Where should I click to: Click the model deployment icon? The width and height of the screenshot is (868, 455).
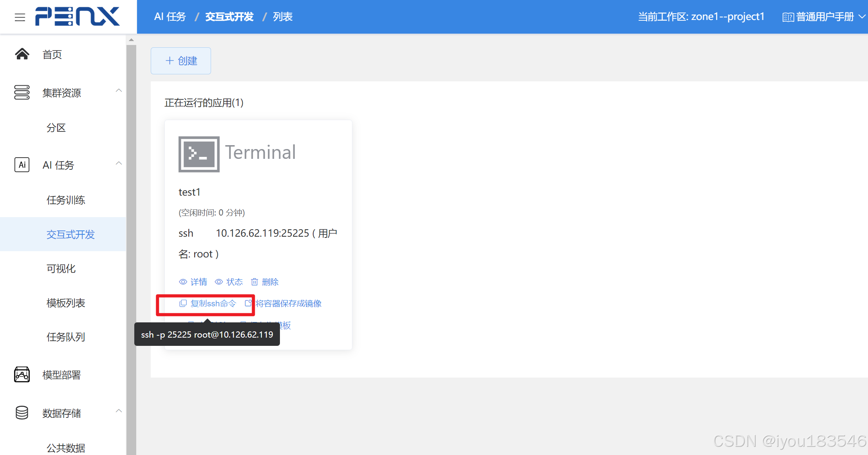tap(22, 374)
